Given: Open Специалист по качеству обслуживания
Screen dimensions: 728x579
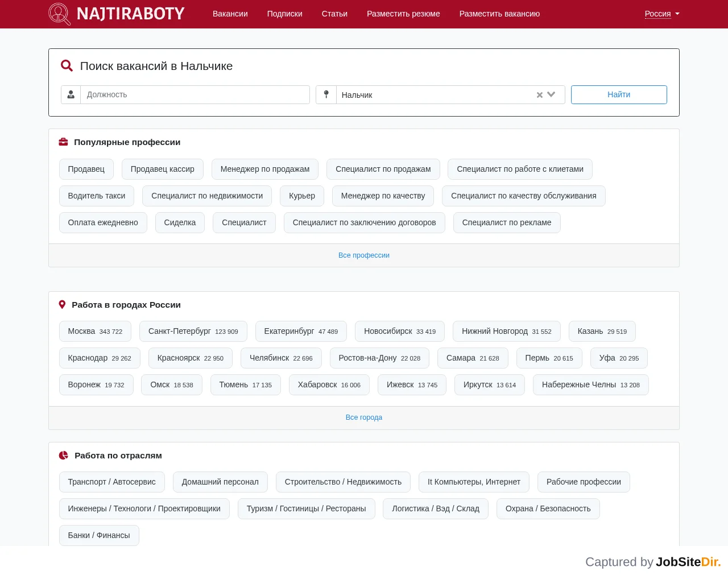Looking at the screenshot, I should (524, 196).
